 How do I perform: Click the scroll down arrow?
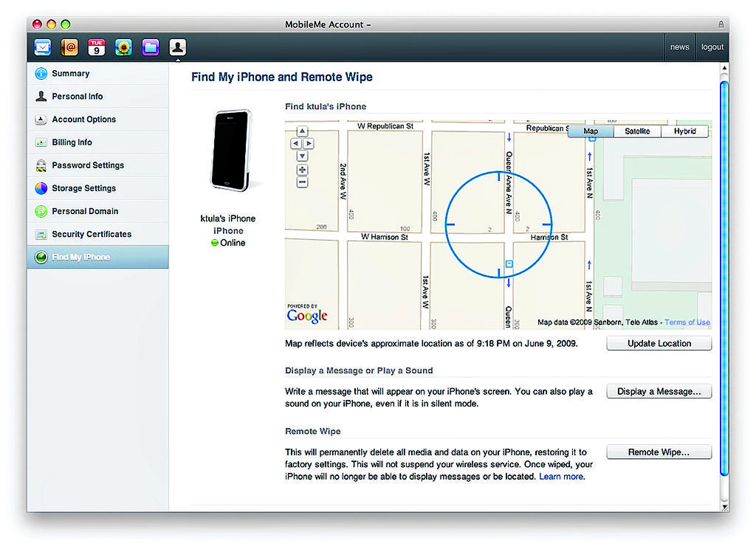point(724,507)
